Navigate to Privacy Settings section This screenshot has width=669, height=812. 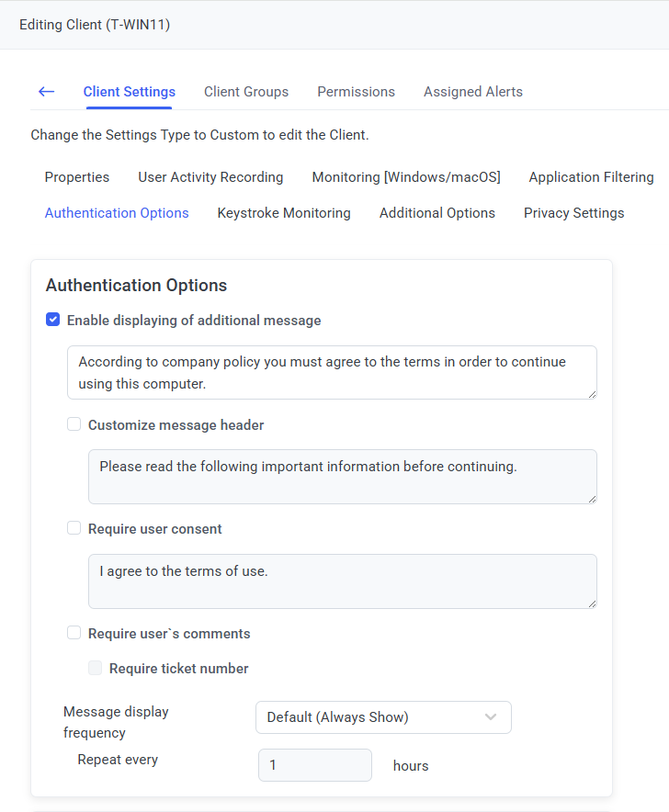(573, 213)
